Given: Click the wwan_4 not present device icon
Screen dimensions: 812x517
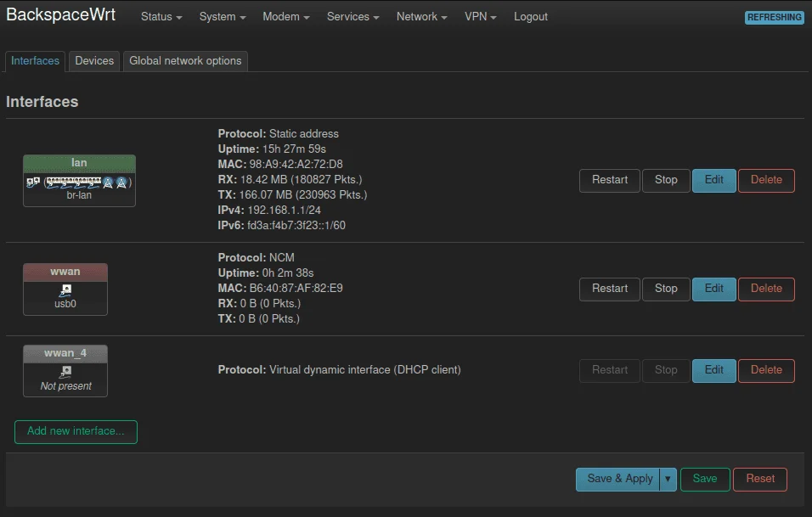Looking at the screenshot, I should [65, 372].
